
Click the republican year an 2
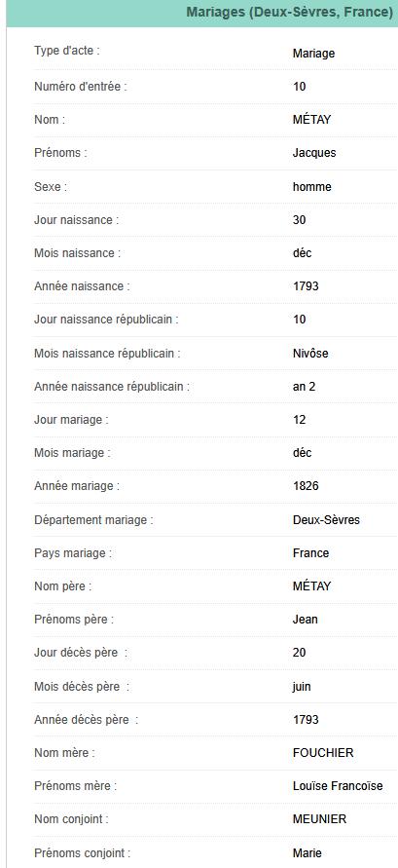coord(304,387)
